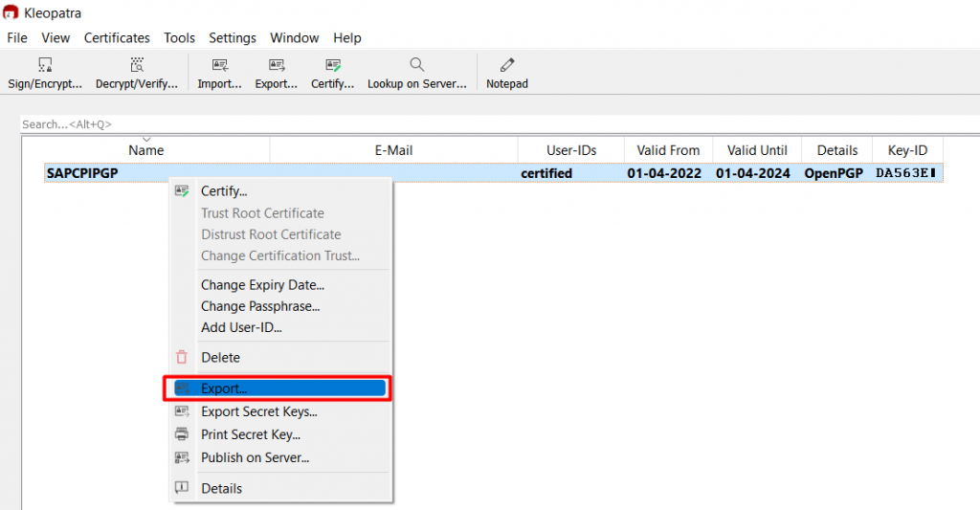Click the Details icon in context menu

(182, 487)
